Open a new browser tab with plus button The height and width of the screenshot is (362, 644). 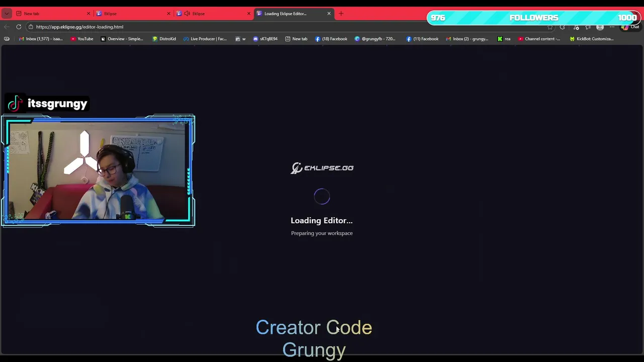click(x=341, y=14)
